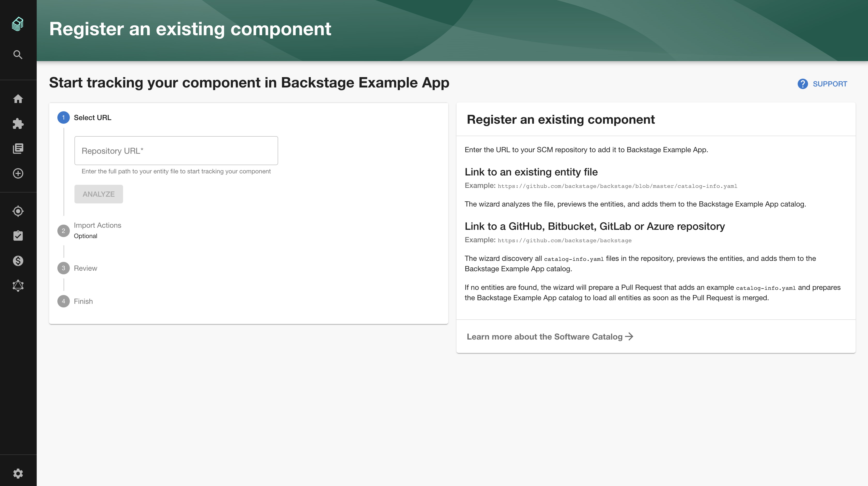Open Docs library icon in sidebar
Viewport: 868px width, 486px height.
[18, 148]
